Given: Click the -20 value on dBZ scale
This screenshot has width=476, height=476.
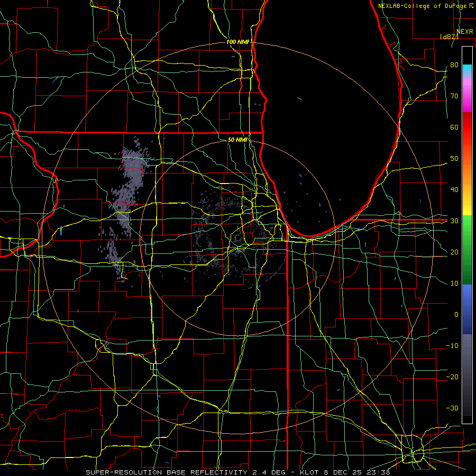Looking at the screenshot, I should (452, 377).
